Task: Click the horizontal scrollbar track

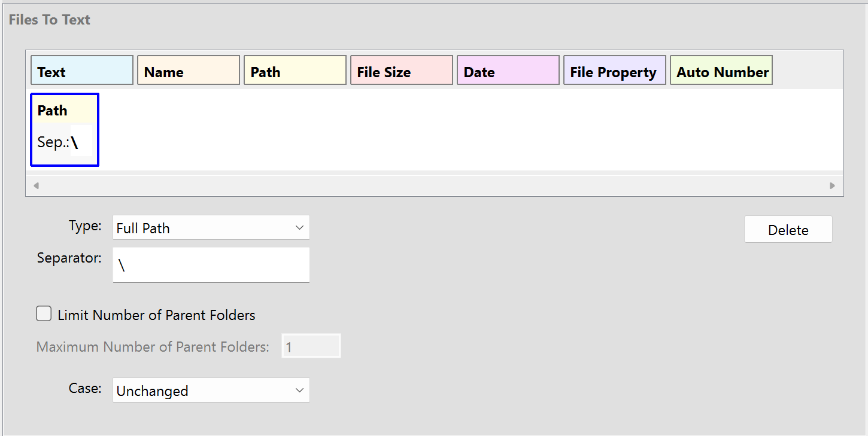Action: tap(434, 185)
